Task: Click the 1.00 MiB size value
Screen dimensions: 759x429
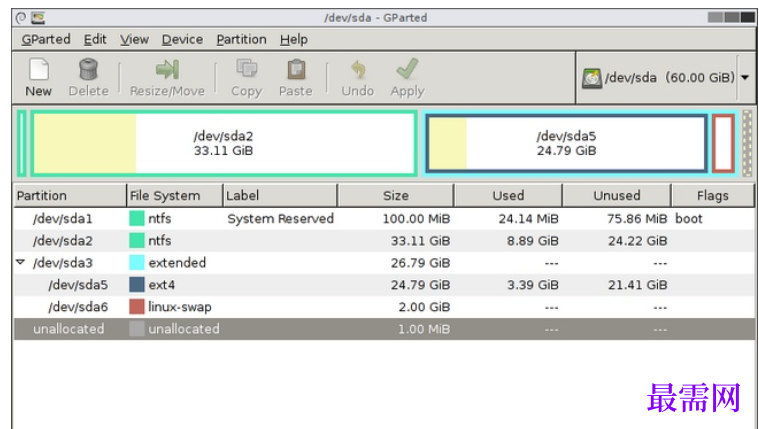Action: tap(424, 329)
